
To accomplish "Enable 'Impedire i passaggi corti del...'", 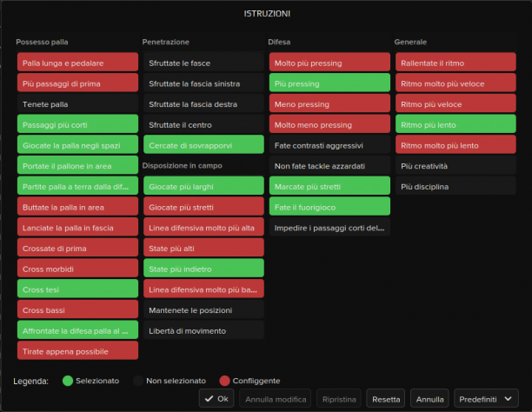I will click(329, 227).
